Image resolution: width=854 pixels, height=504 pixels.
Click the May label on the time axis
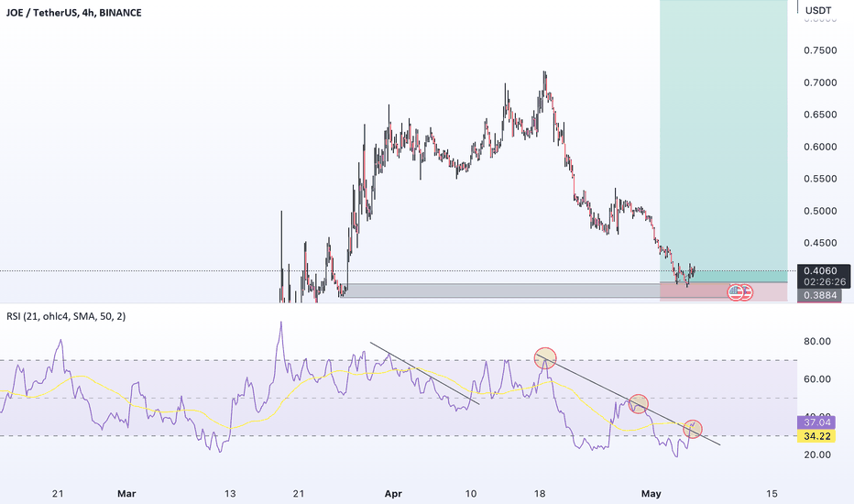651,494
